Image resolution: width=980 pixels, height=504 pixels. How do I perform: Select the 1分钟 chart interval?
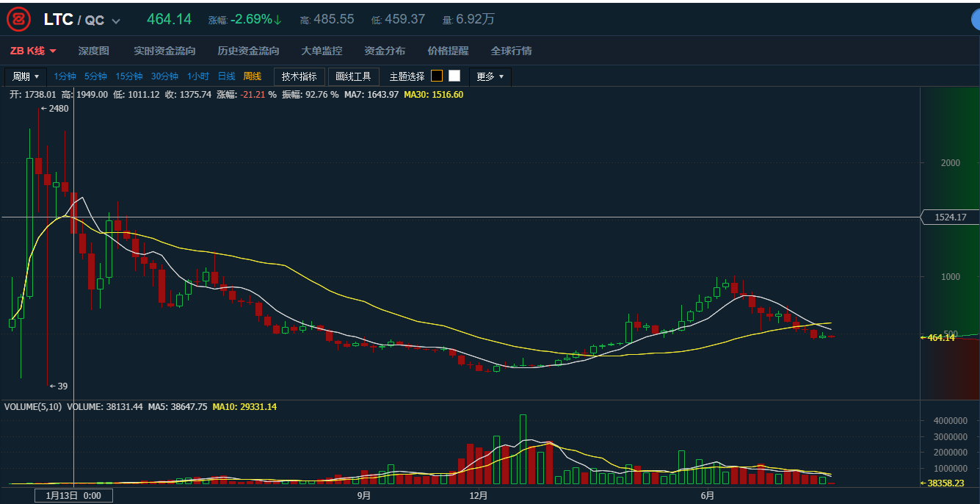click(x=65, y=76)
